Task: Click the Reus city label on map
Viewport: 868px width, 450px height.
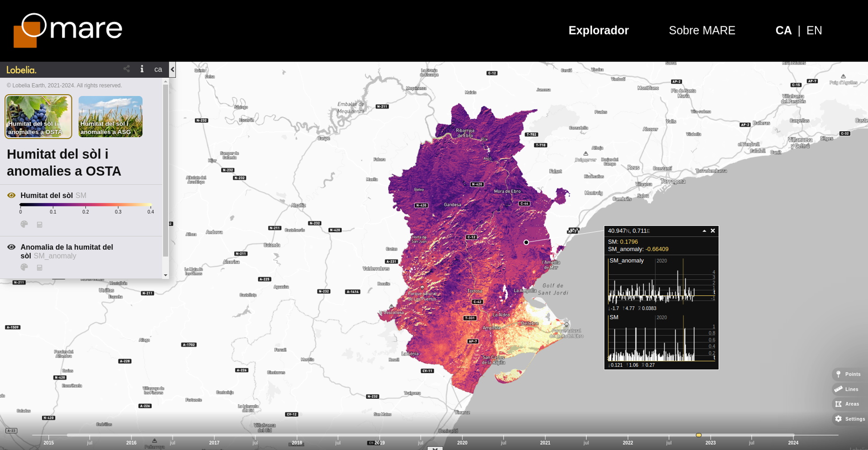Action: [633, 168]
